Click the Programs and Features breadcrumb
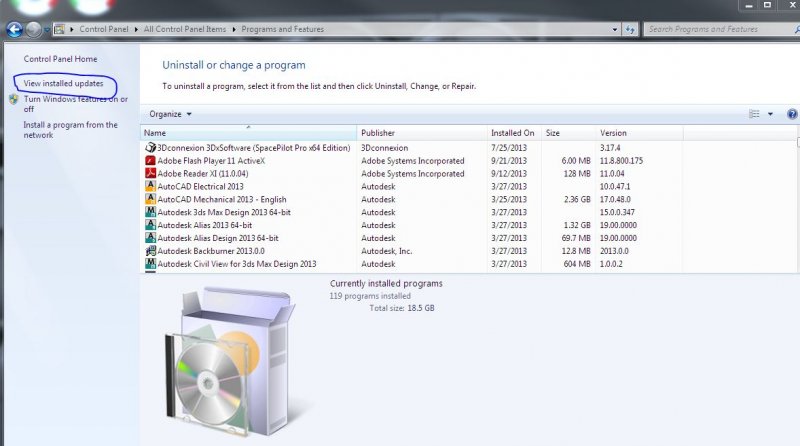Viewport: 800px width, 446px height. click(283, 29)
